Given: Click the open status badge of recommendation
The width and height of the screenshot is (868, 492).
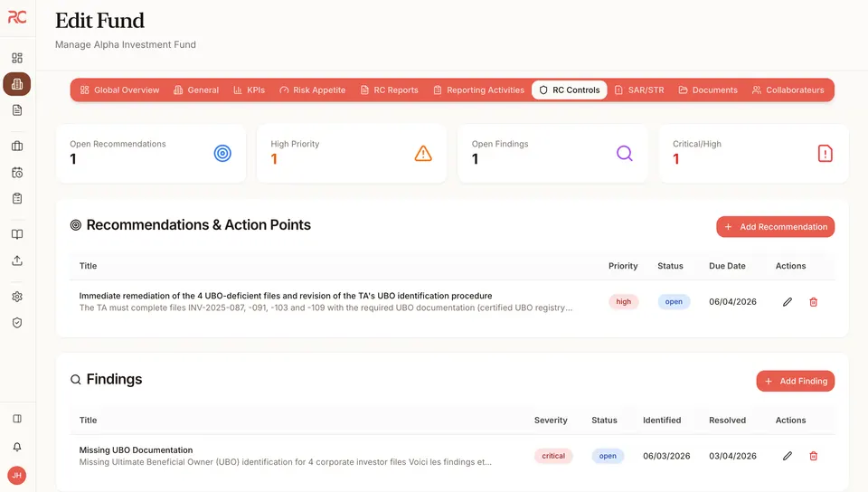Looking at the screenshot, I should 674,301.
